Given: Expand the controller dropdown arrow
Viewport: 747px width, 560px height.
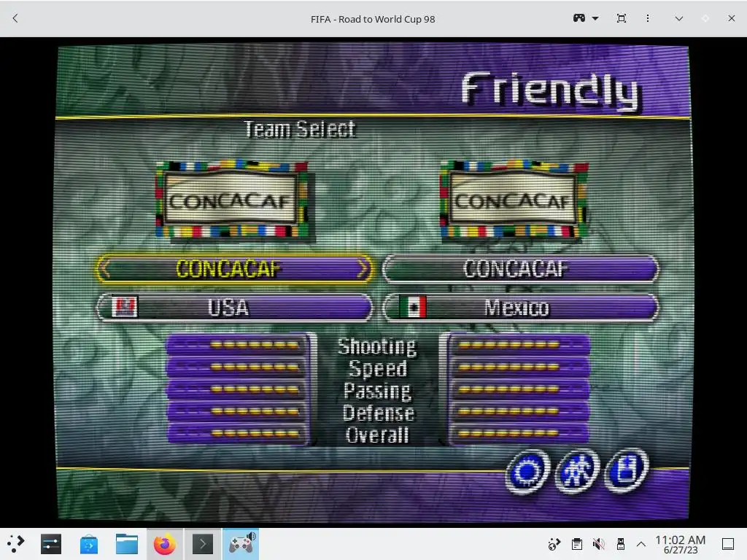Looking at the screenshot, I should pos(595,18).
